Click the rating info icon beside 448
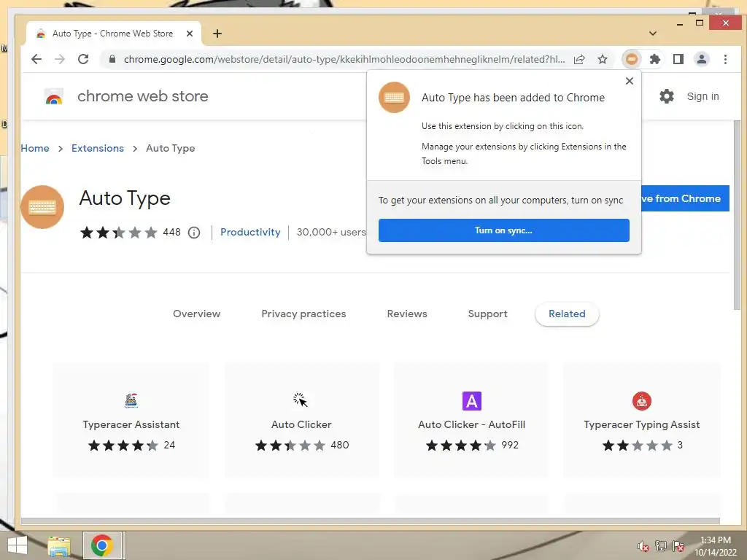Image resolution: width=747 pixels, height=560 pixels. click(x=194, y=233)
